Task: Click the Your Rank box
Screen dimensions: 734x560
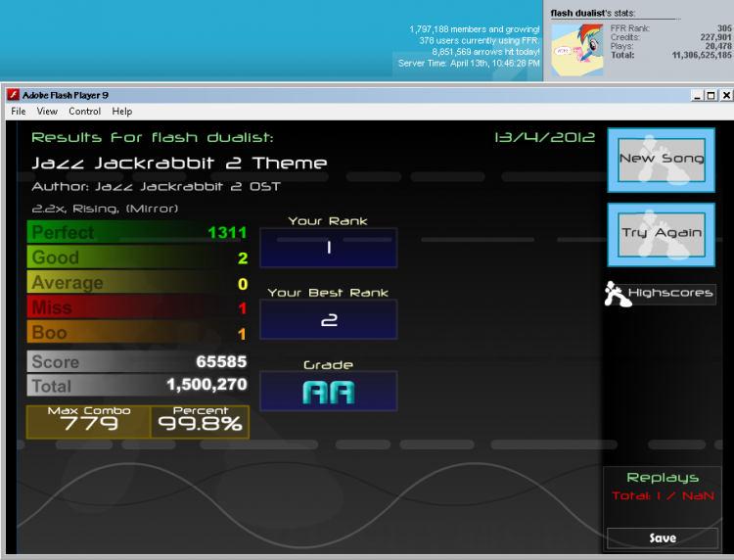Action: [x=328, y=248]
